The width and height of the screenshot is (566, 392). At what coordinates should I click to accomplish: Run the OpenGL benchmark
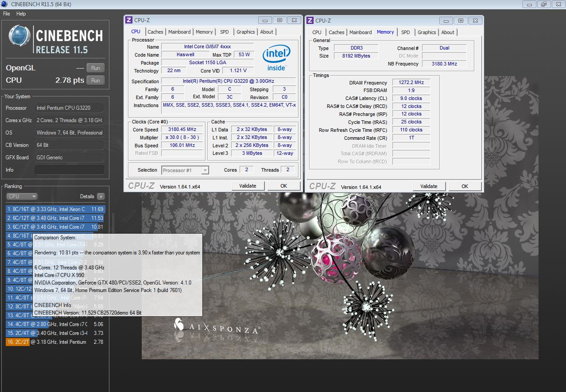96,68
